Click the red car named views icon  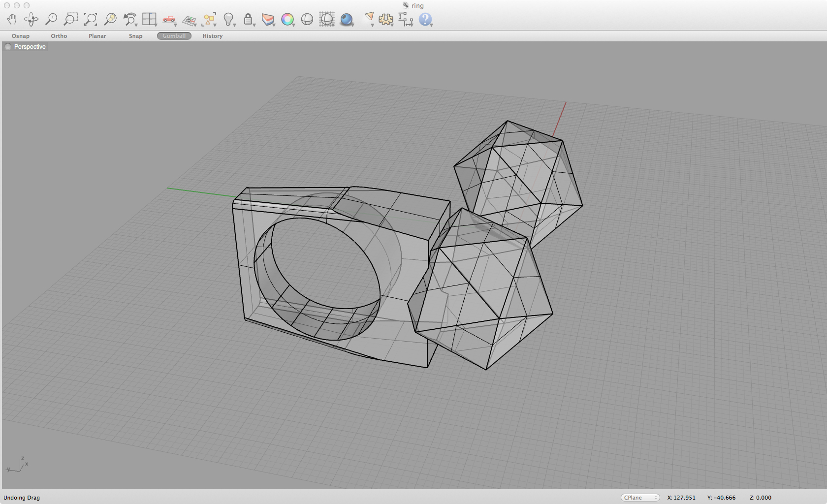[x=169, y=20]
